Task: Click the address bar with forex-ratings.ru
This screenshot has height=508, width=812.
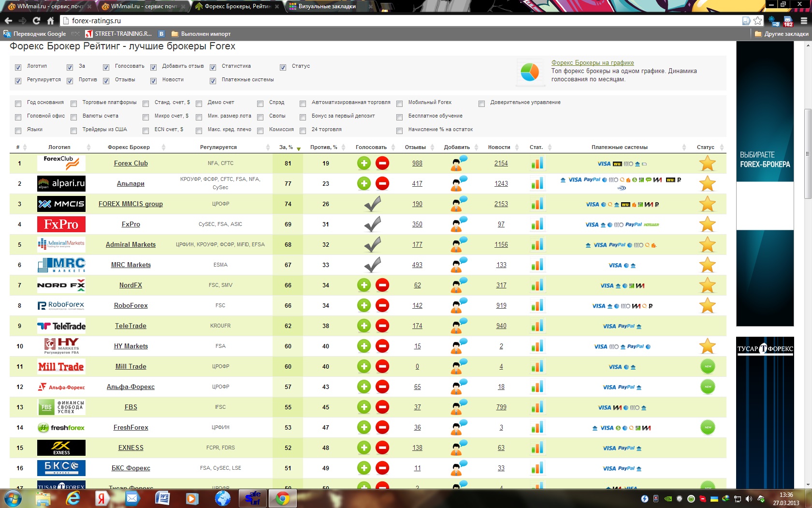Action: (x=401, y=20)
